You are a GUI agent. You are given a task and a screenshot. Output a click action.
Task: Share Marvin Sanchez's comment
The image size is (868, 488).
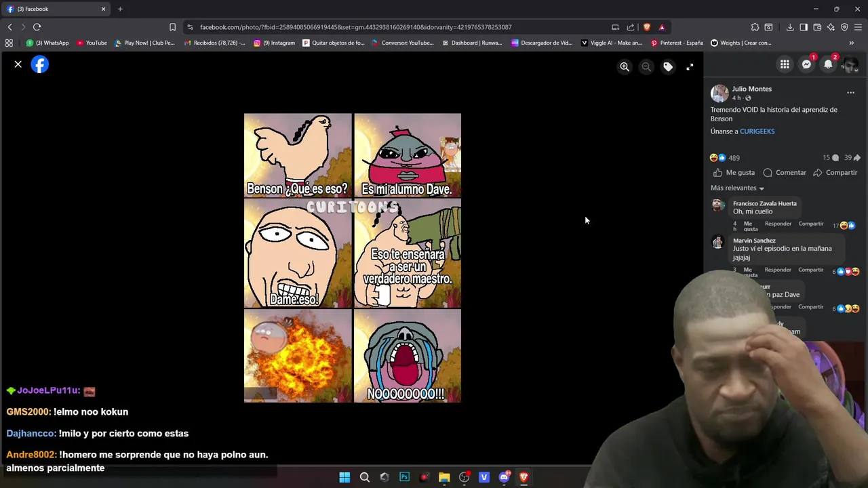click(810, 270)
